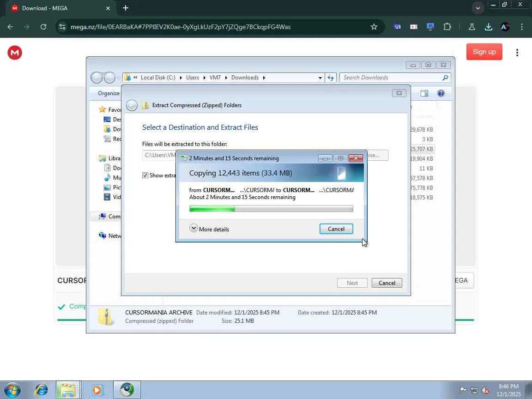Click Explorer search magnifier icon
The width and height of the screenshot is (532, 399).
[446, 78]
